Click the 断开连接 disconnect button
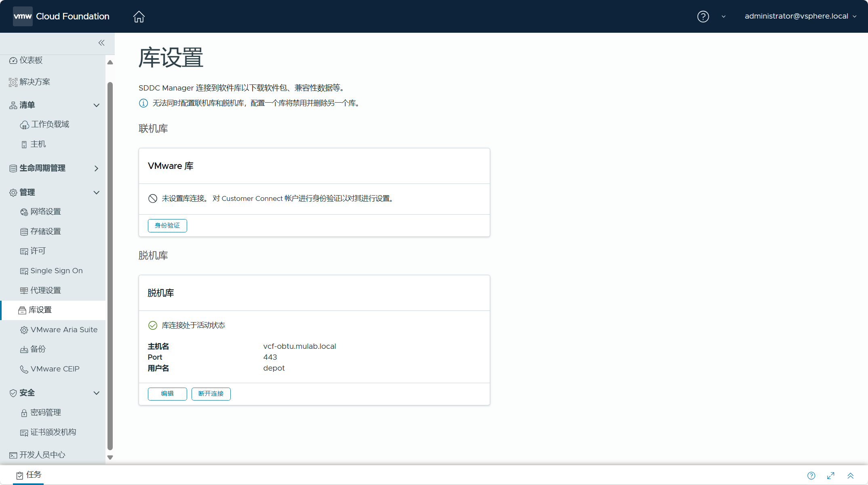The width and height of the screenshot is (868, 485). (x=211, y=394)
